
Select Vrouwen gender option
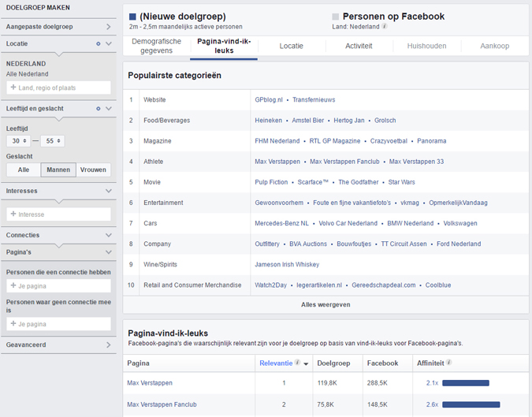pyautogui.click(x=93, y=169)
